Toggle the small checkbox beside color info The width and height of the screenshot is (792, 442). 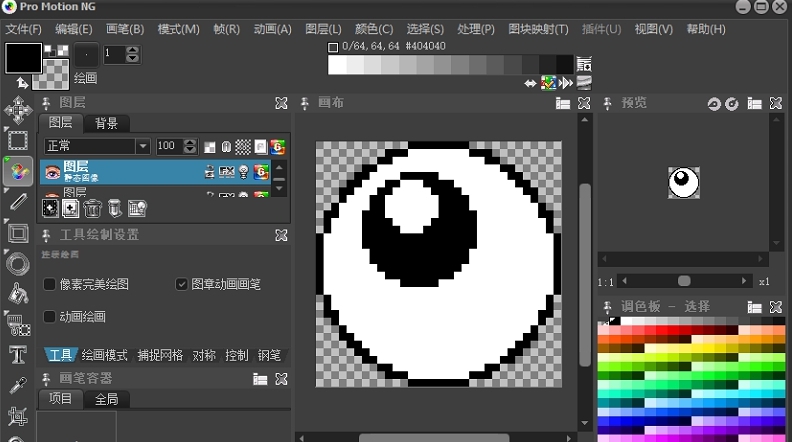tap(333, 47)
